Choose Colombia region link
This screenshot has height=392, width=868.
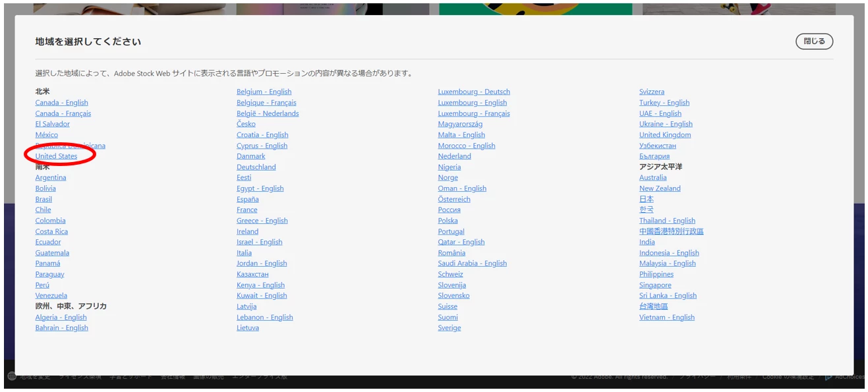click(50, 221)
